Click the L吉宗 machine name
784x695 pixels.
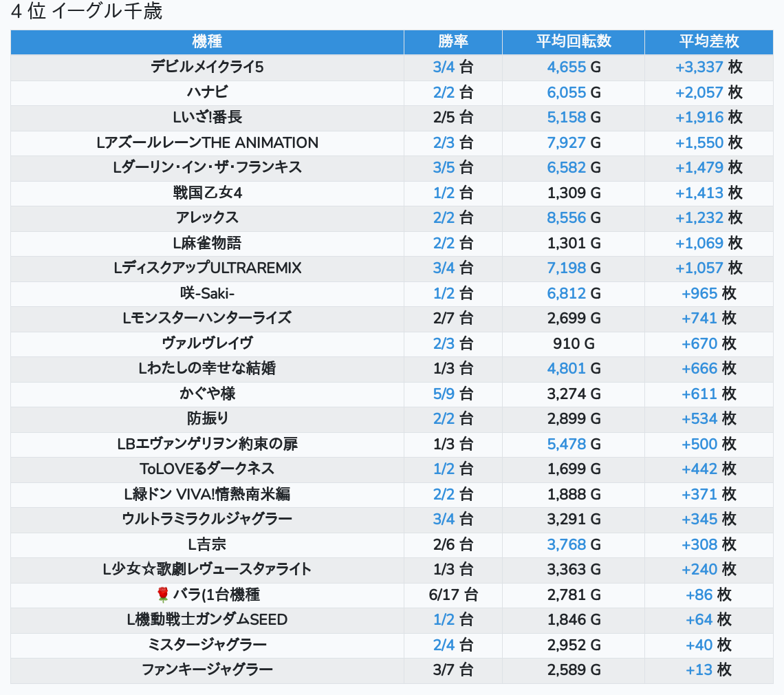tap(207, 544)
